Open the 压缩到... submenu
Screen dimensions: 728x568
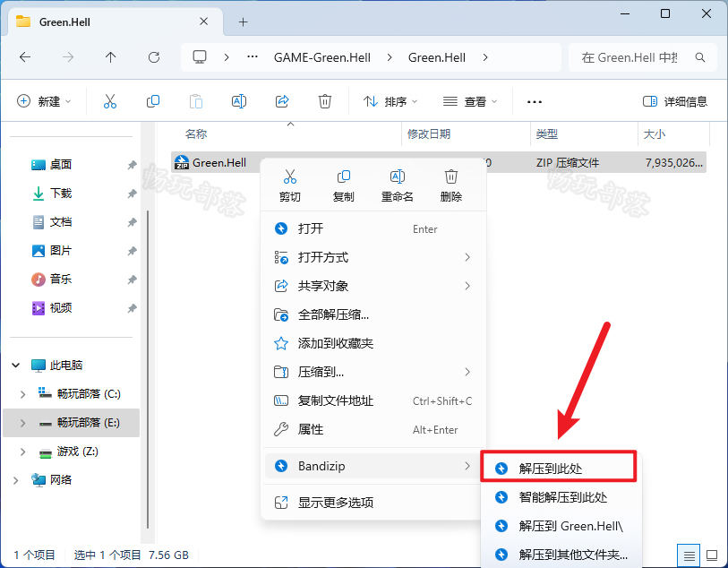point(373,372)
